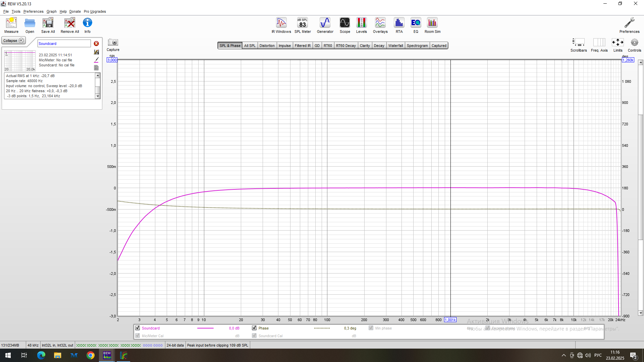Open the Room Sim tool

pyautogui.click(x=433, y=25)
